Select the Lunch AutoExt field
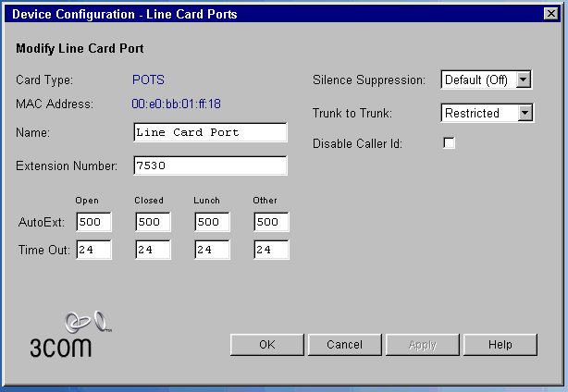This screenshot has height=392, width=568. 212,222
